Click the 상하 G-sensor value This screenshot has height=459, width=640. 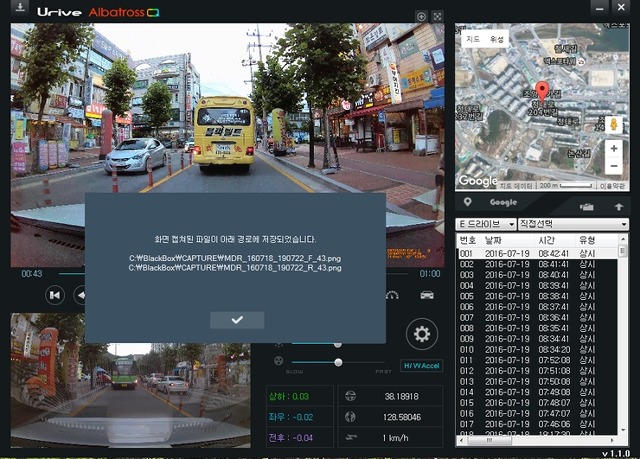(x=289, y=396)
